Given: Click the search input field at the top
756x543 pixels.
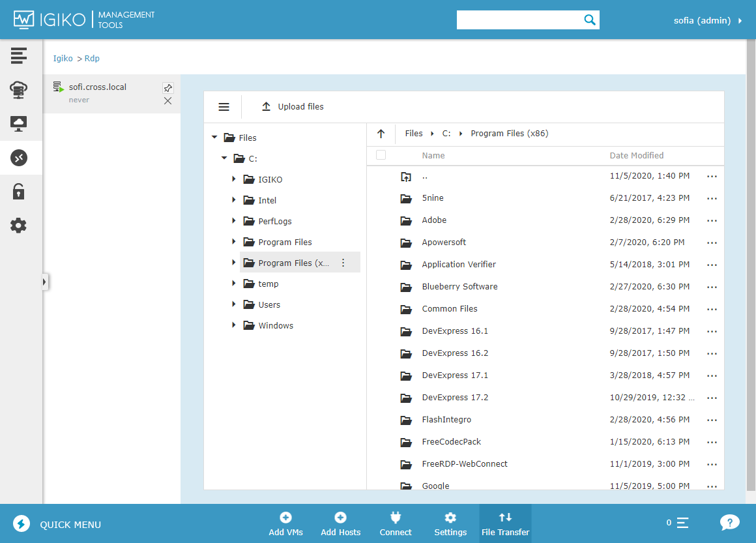Looking at the screenshot, I should coord(521,20).
